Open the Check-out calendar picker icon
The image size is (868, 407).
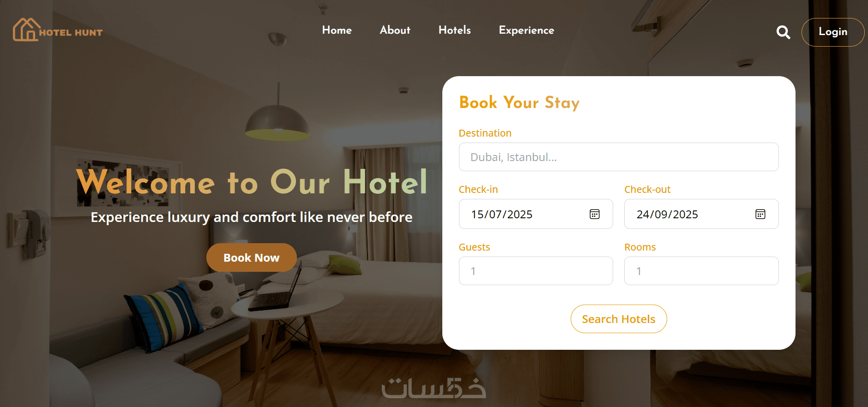(760, 214)
